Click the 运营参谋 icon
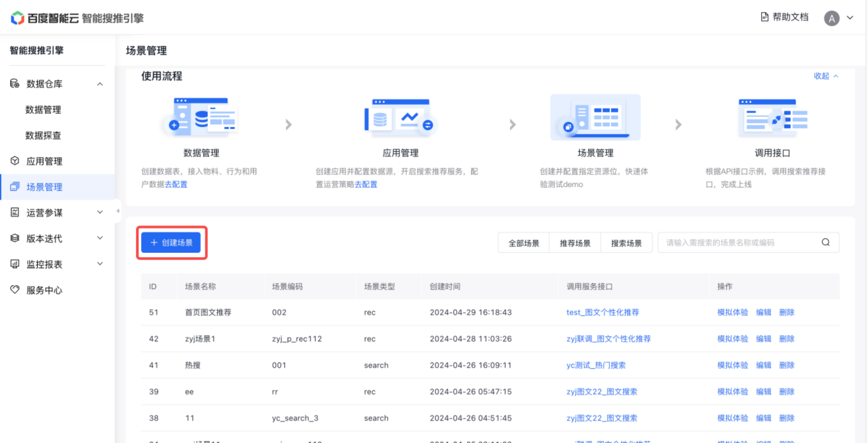Screen dimensions: 868x443 [x=15, y=212]
